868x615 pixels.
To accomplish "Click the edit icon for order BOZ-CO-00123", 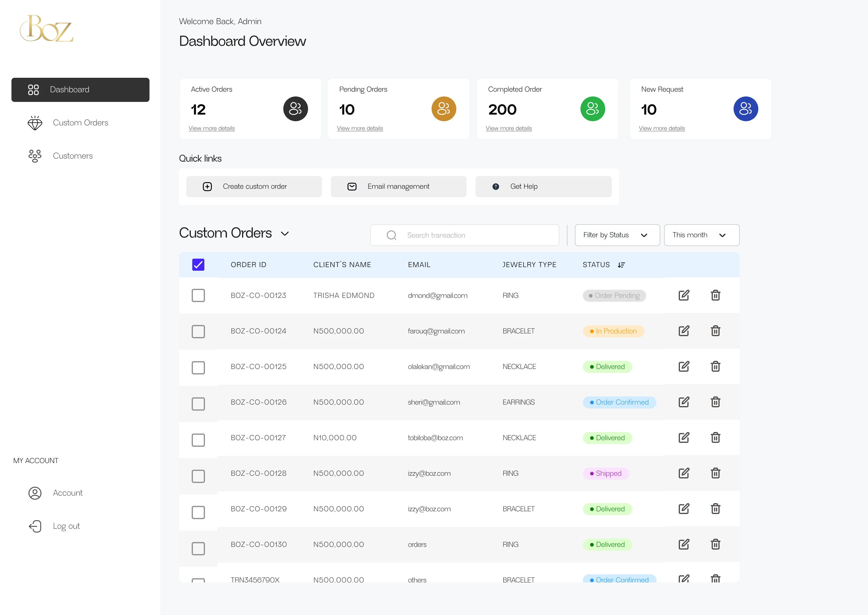I will click(684, 295).
